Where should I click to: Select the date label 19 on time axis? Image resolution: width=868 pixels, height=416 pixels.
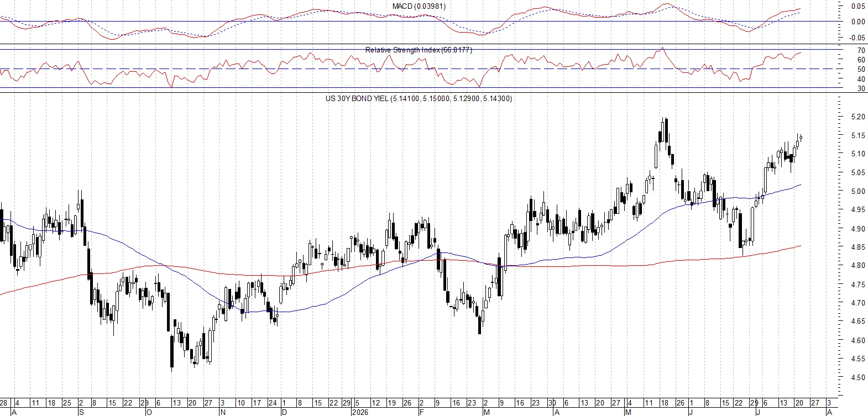pyautogui.click(x=391, y=403)
